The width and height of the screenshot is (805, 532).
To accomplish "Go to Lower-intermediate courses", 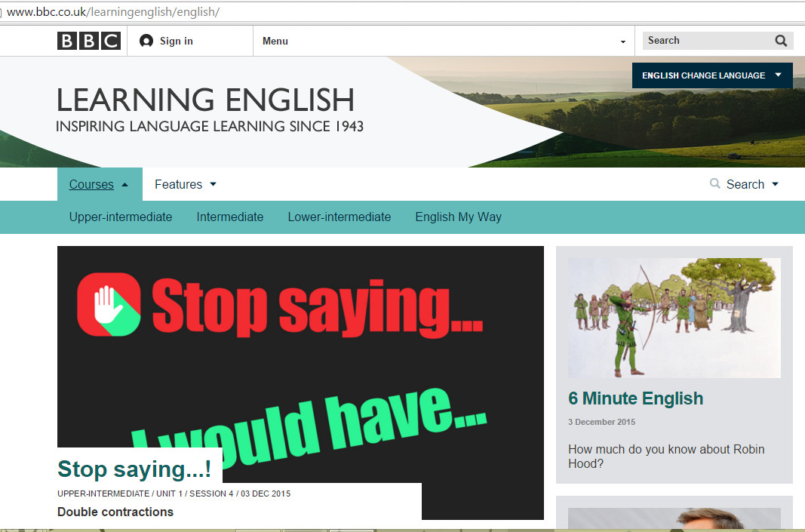I will pyautogui.click(x=340, y=217).
